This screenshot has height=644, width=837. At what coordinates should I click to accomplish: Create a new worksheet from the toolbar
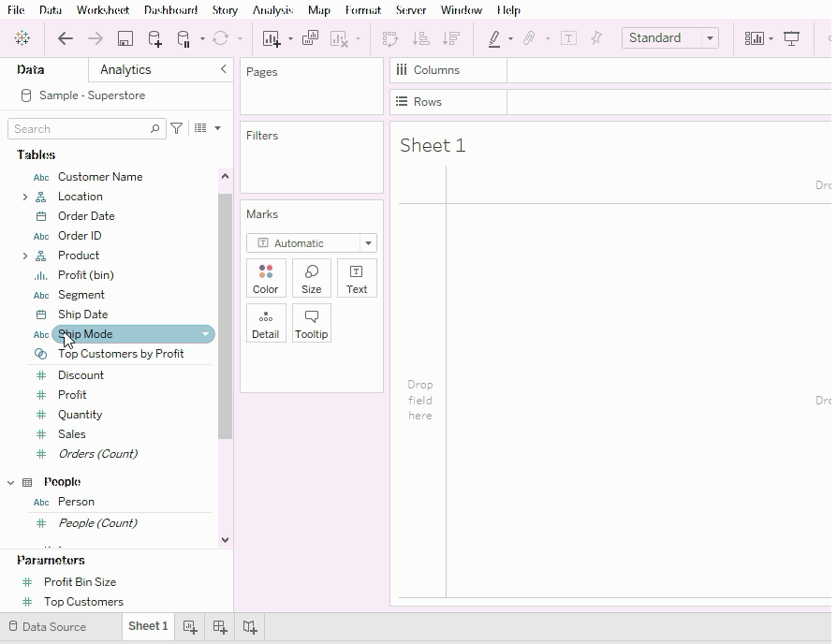[272, 38]
